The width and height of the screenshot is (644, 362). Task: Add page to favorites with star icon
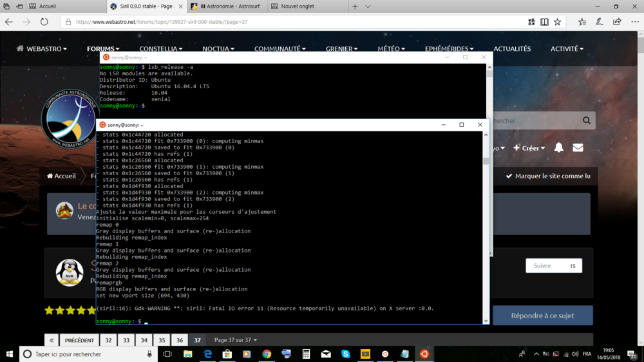coord(557,22)
